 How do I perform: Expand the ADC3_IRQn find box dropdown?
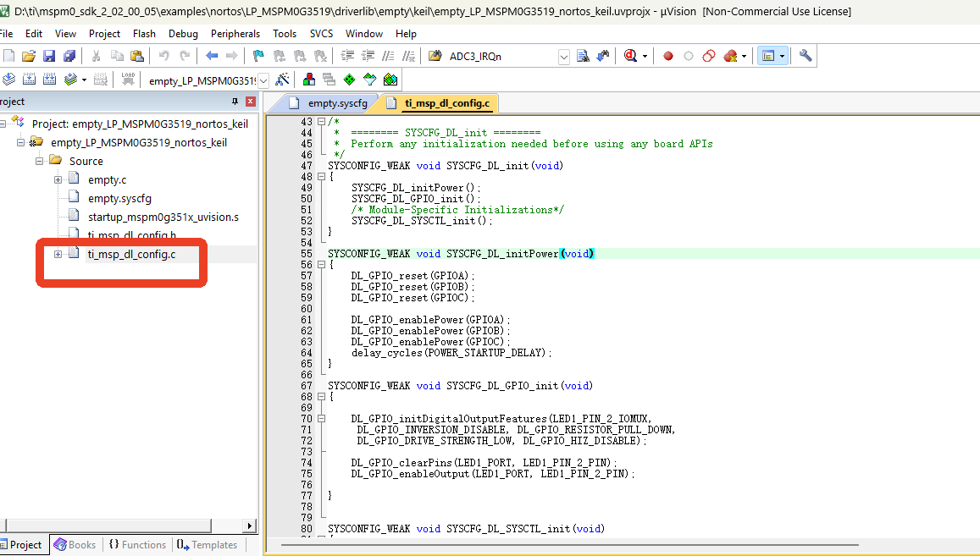tap(564, 57)
